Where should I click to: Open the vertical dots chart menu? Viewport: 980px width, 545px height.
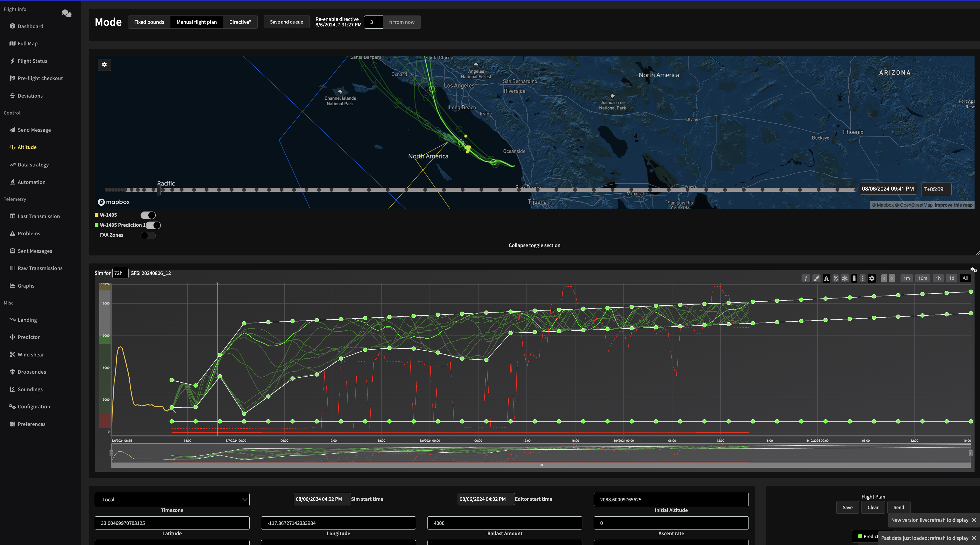click(862, 278)
